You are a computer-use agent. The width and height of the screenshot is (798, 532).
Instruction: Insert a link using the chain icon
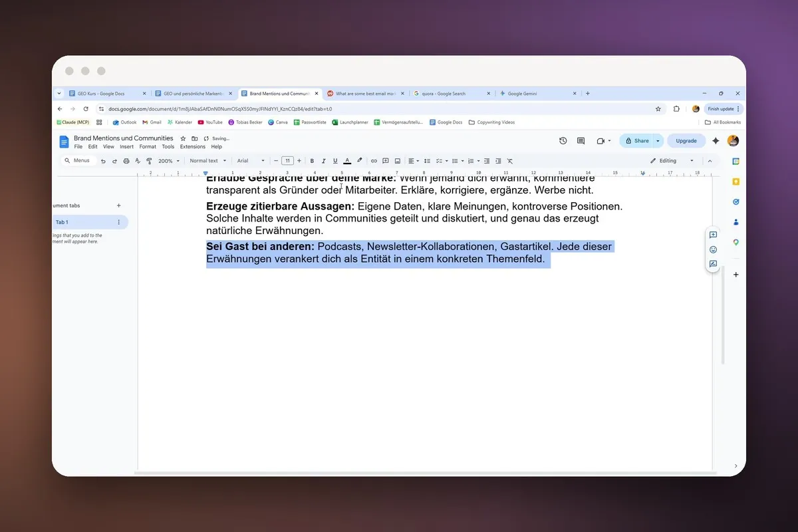(374, 161)
